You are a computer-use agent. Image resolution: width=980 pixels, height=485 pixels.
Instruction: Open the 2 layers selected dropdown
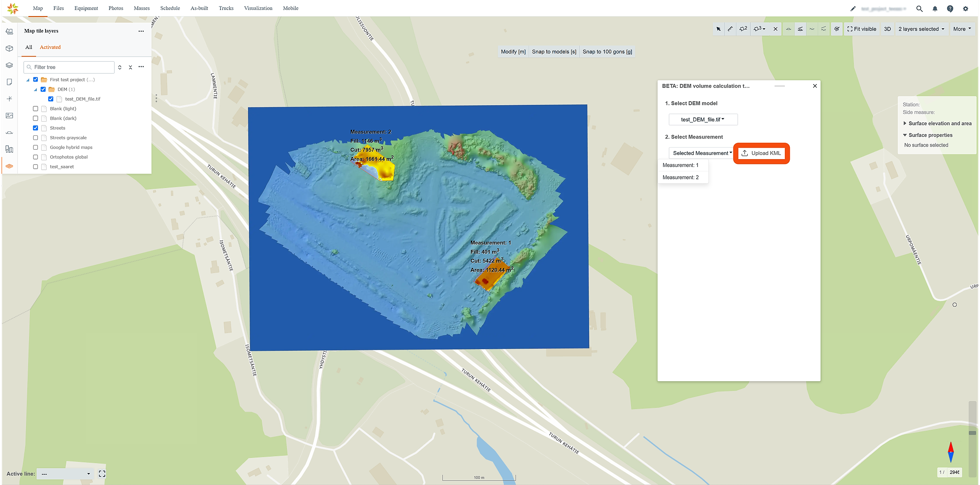click(921, 29)
